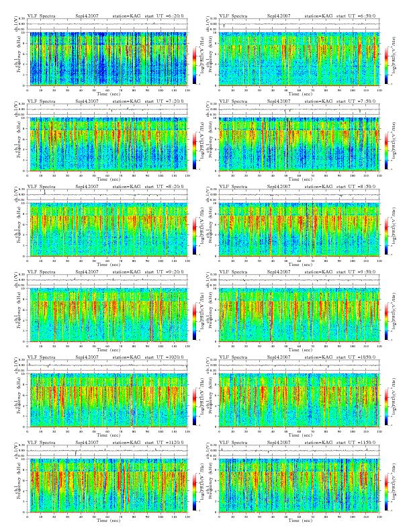Click the spectrogram starting UT 6:20:0
The width and height of the screenshot is (411, 532).
coord(107,59)
